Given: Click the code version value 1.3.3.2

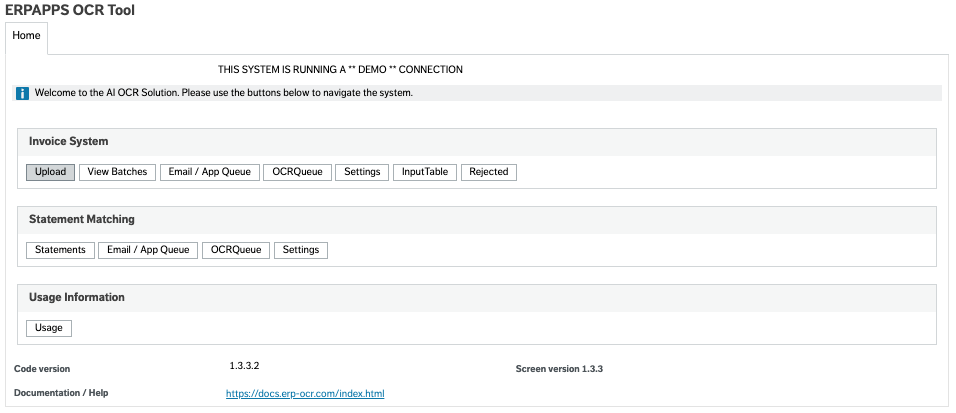Looking at the screenshot, I should [x=244, y=366].
